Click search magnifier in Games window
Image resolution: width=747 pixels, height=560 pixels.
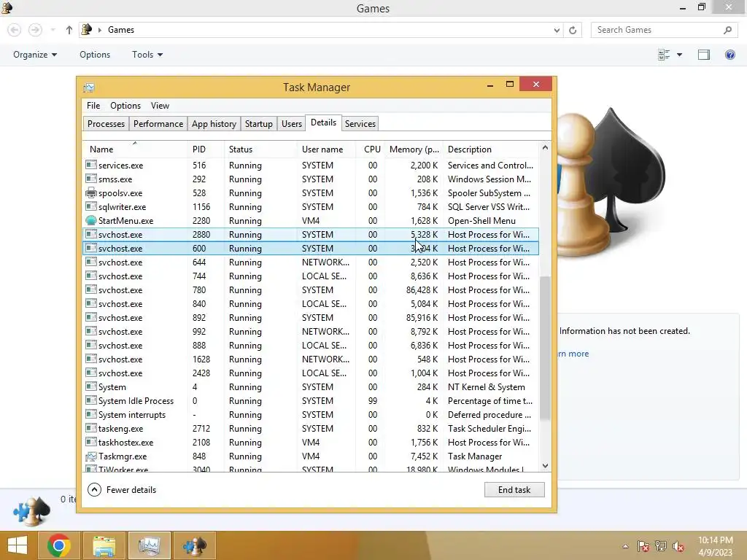tap(727, 30)
